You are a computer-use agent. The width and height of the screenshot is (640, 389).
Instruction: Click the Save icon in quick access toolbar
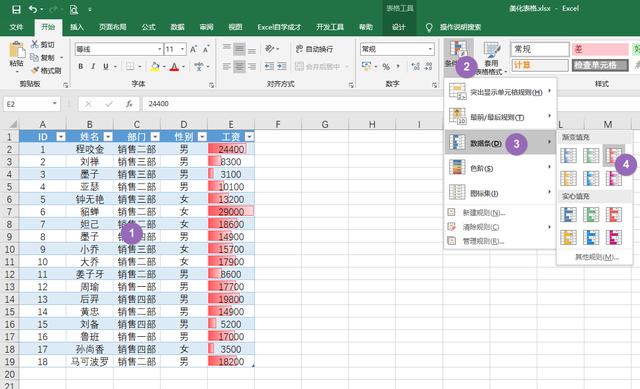pos(16,9)
